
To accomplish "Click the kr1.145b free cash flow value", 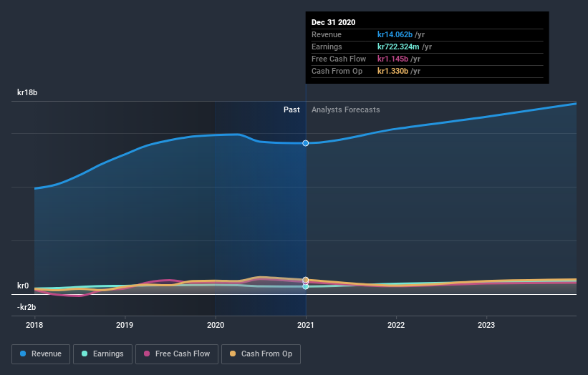I will pyautogui.click(x=392, y=59).
